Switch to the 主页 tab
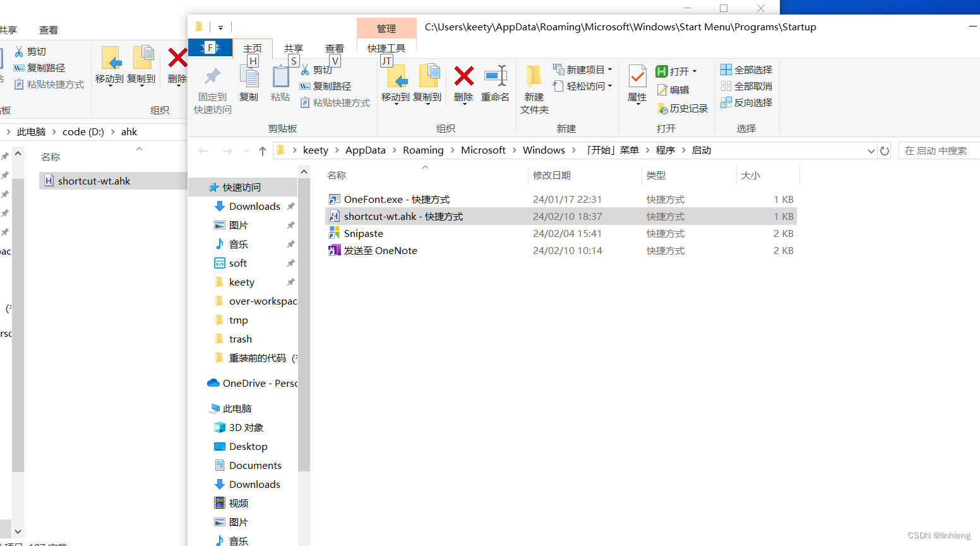Image resolution: width=980 pixels, height=546 pixels. 253,48
